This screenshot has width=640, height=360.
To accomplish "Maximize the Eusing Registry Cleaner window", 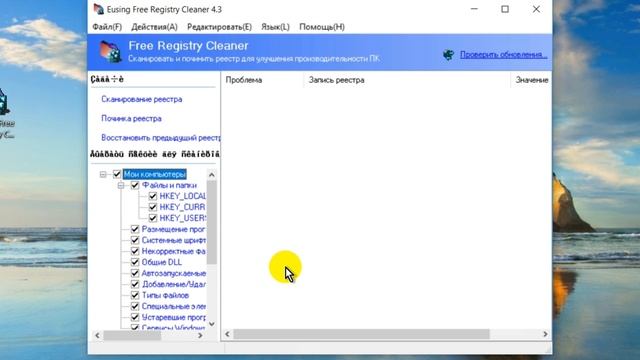I will (x=505, y=9).
